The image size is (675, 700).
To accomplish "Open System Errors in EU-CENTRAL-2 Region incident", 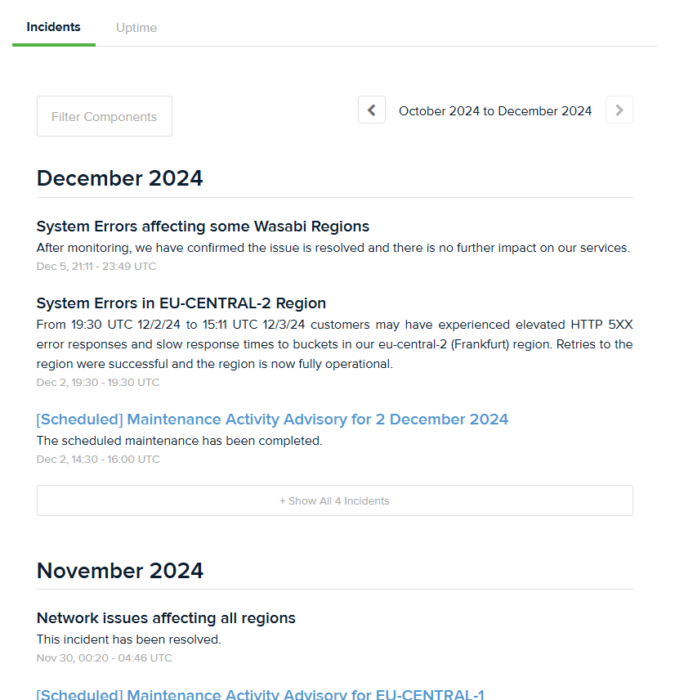I will point(181,303).
